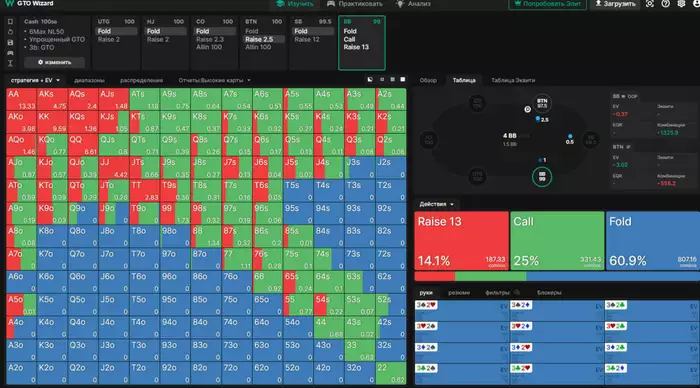The height and width of the screenshot is (388, 700).
Task: Select the 72o cell in range matrix
Action: (237, 373)
